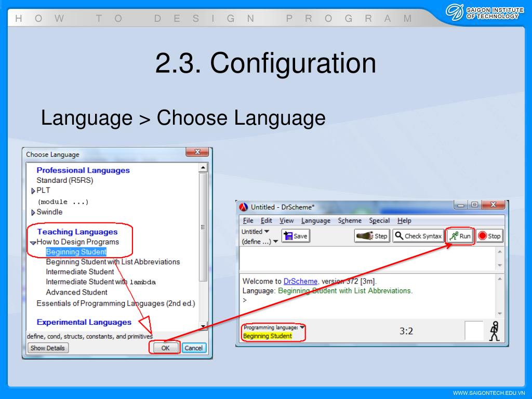This screenshot has height=399, width=532.
Task: Click the interactions pane scroll-down arrow
Action: point(499,313)
